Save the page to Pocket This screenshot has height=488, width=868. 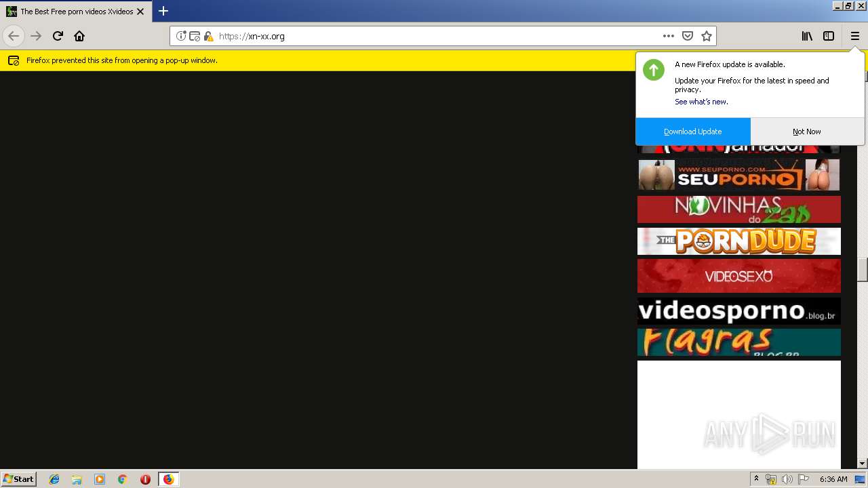click(687, 36)
